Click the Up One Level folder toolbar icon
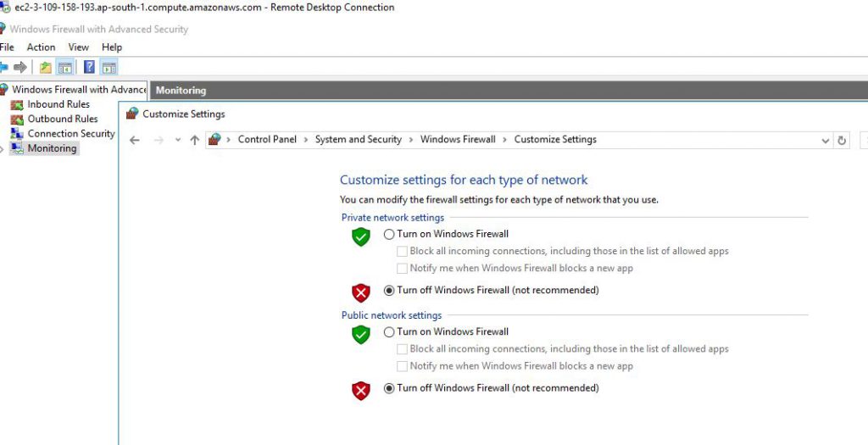The image size is (868, 445). [x=46, y=68]
